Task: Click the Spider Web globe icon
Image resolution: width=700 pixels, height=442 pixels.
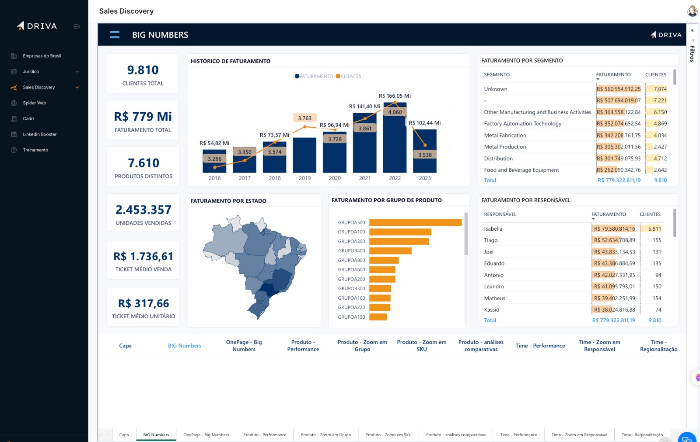Action: (x=13, y=102)
